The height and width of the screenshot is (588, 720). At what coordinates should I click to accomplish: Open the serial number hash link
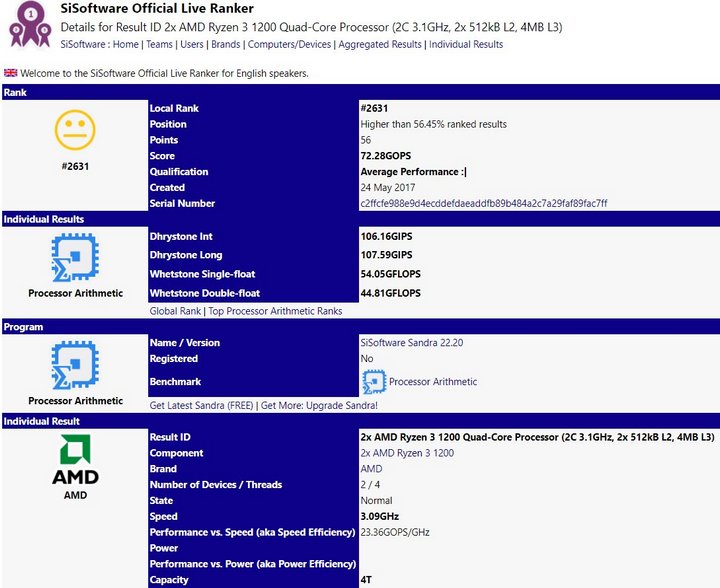click(x=483, y=204)
